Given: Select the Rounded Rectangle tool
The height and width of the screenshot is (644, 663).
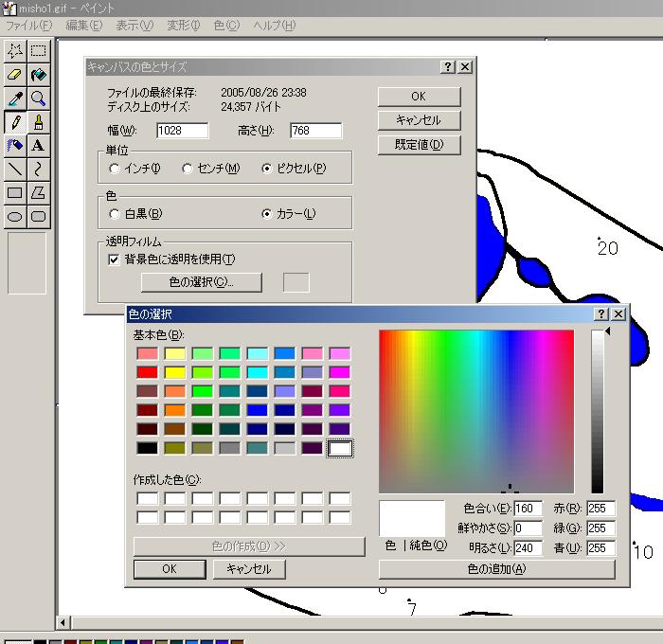Looking at the screenshot, I should point(39,217).
